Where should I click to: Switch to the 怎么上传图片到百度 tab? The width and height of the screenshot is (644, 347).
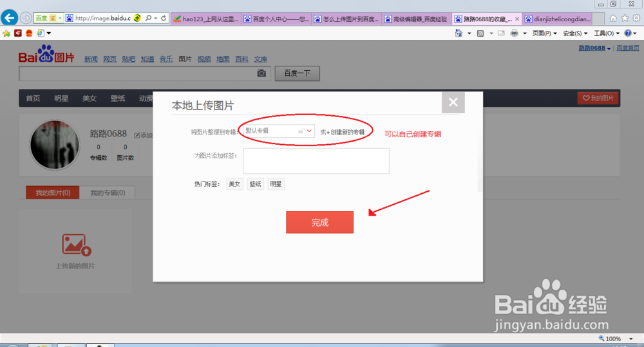pos(346,19)
